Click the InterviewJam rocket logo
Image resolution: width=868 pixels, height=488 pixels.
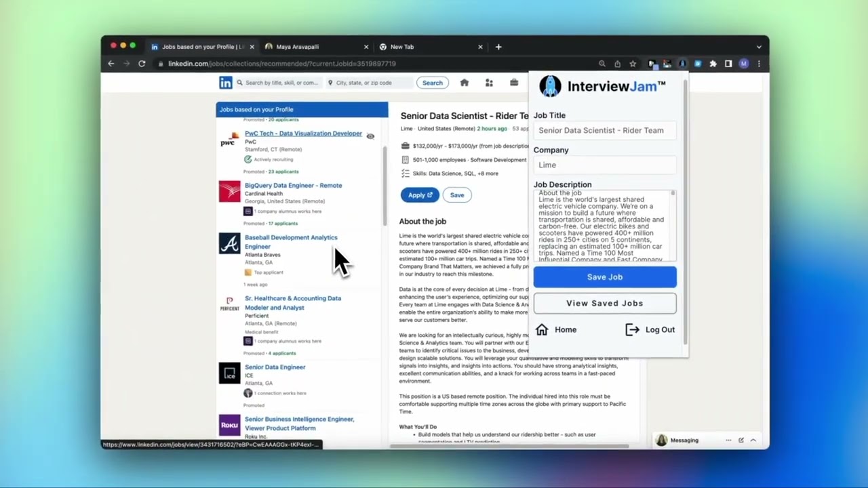tap(550, 86)
